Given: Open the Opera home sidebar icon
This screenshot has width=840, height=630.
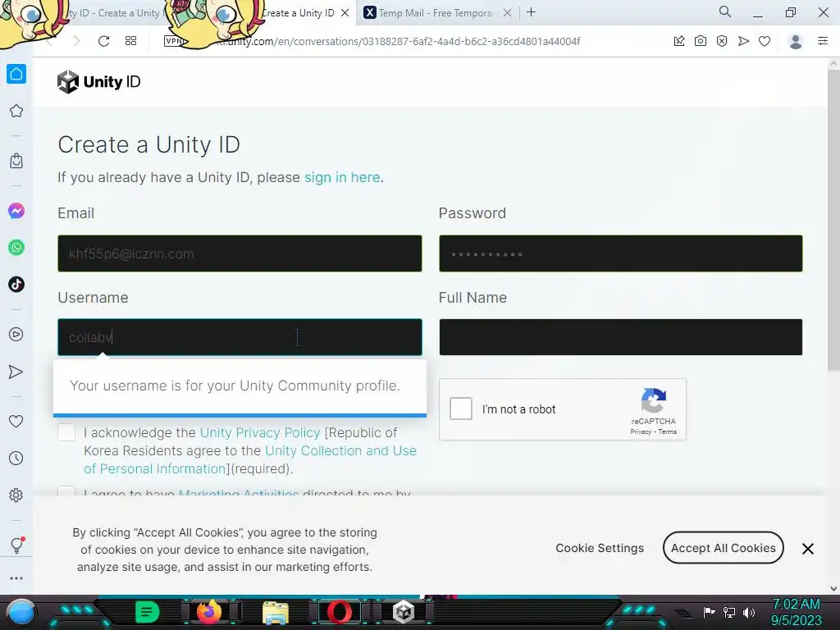Looking at the screenshot, I should pos(16,74).
